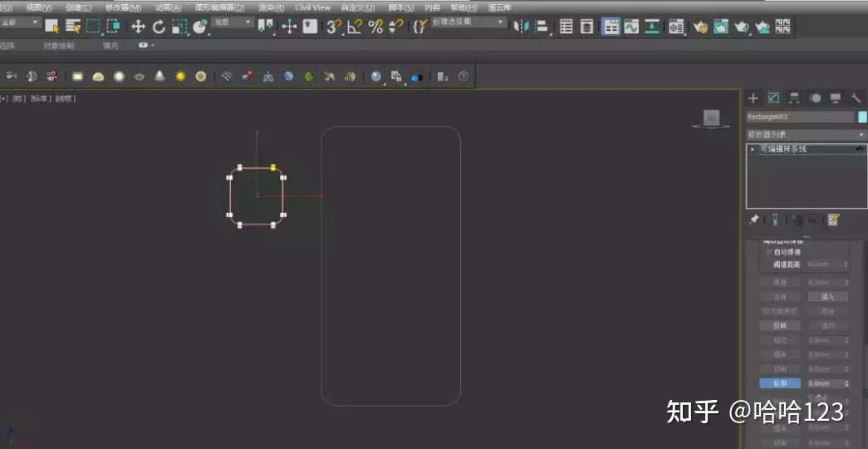Open the 渲染(R) menu
Screen dimensions: 868x449
(x=272, y=7)
